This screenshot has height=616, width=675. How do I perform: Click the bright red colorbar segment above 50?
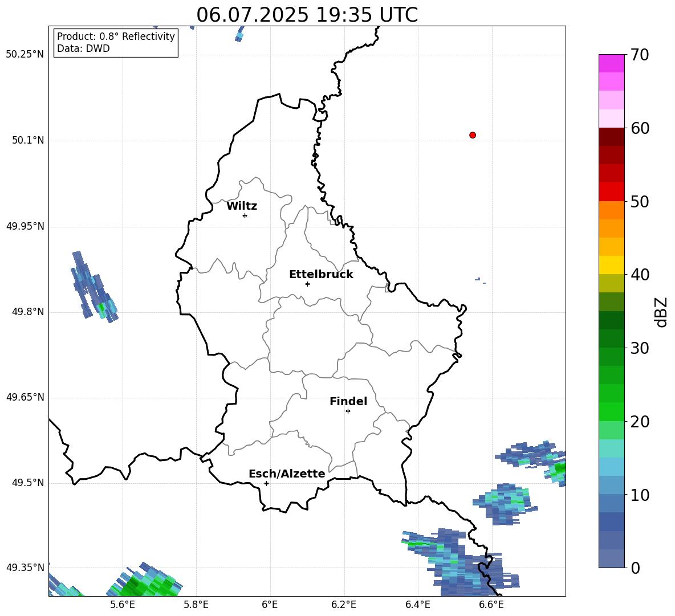611,192
